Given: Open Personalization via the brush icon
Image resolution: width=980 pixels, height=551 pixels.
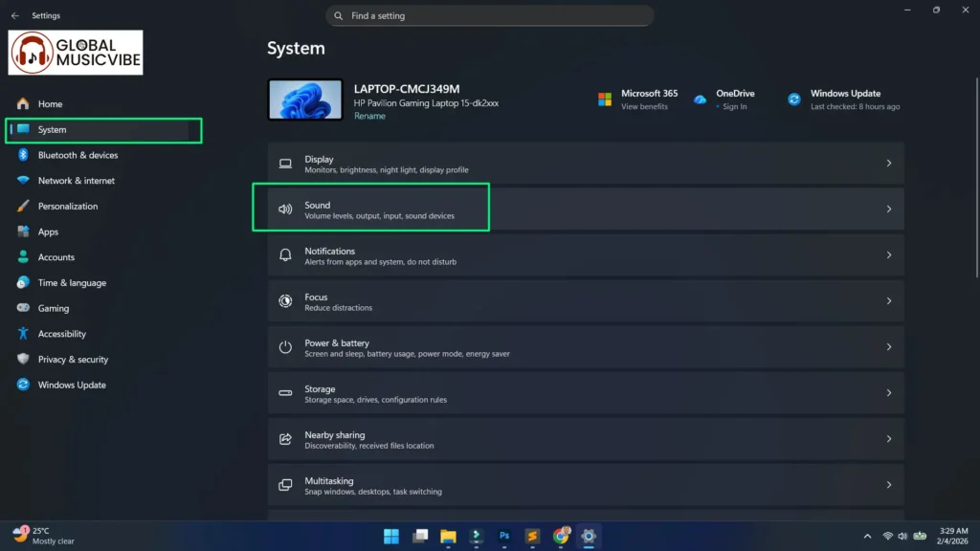Looking at the screenshot, I should point(21,206).
